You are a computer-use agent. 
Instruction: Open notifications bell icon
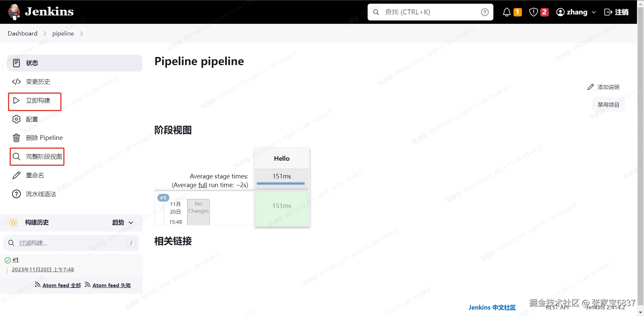pos(506,12)
